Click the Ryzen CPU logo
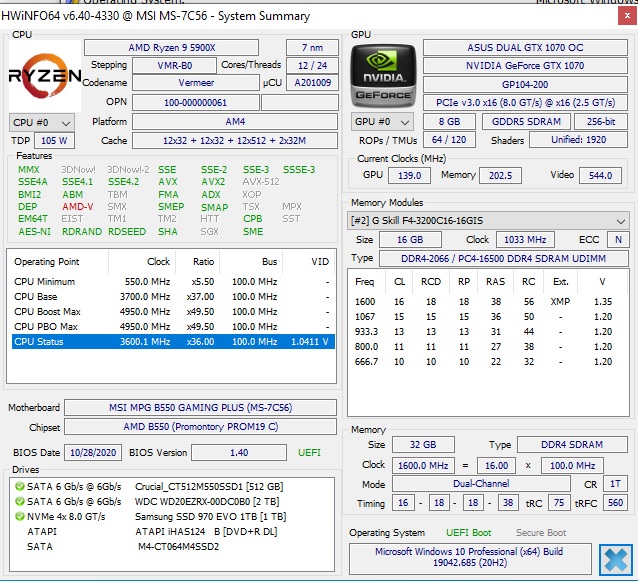Screen dimensions: 638x583 pyautogui.click(x=45, y=76)
